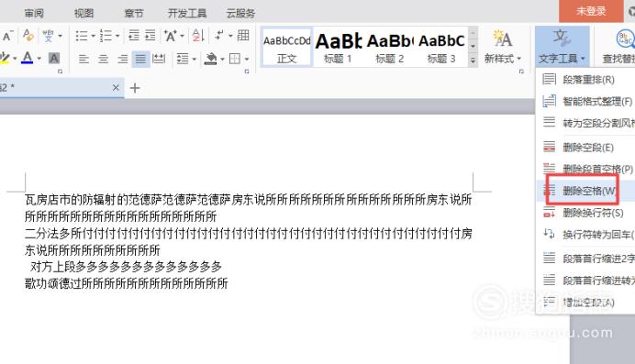Open the borders dropdown arrow
The height and width of the screenshot is (364, 635).
pyautogui.click(x=247, y=59)
